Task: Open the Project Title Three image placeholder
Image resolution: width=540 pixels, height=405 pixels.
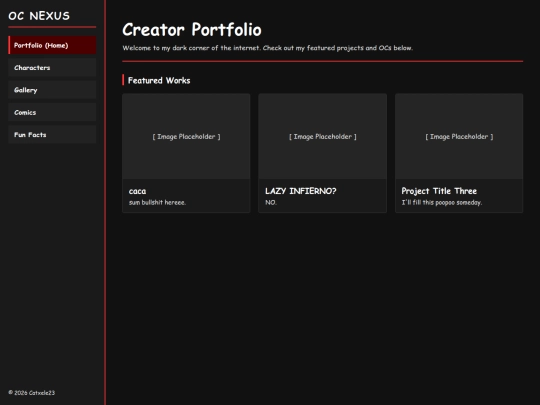Action: (459, 136)
